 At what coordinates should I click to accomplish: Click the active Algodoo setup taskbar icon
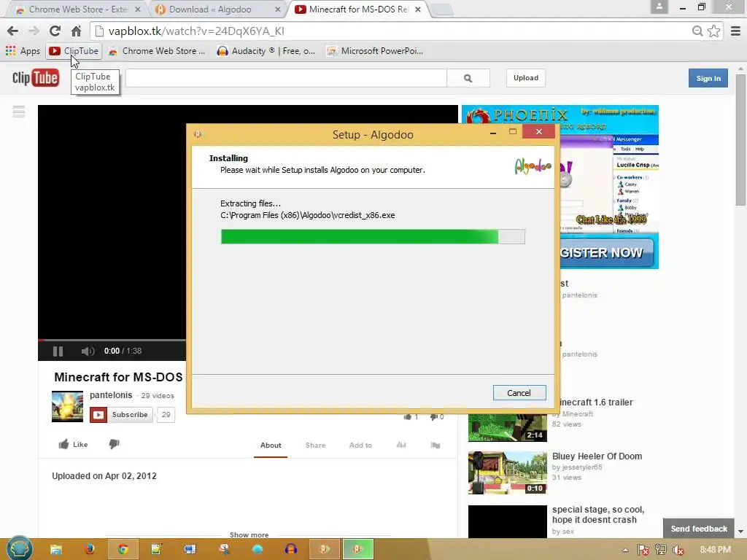pos(357,550)
